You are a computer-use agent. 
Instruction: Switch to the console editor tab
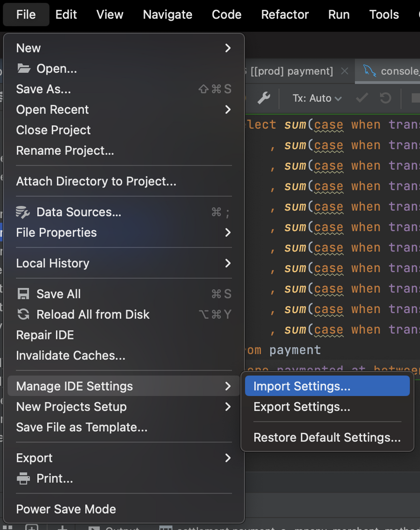pyautogui.click(x=393, y=71)
